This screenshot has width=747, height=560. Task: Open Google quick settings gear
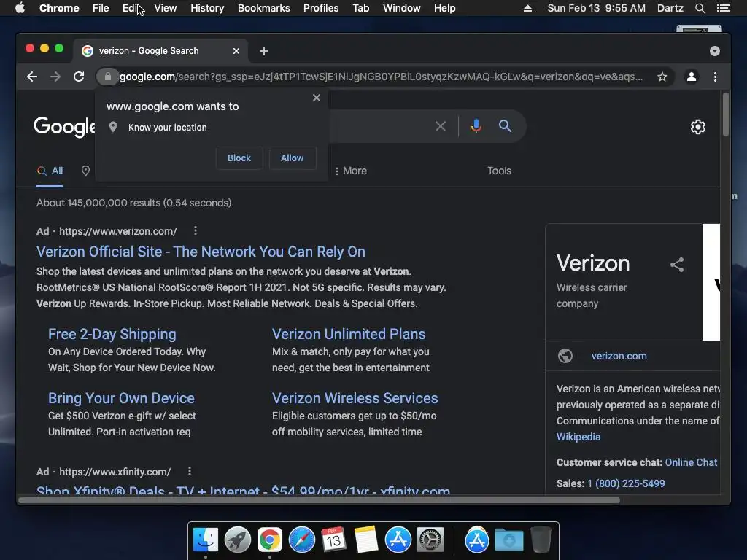point(698,127)
